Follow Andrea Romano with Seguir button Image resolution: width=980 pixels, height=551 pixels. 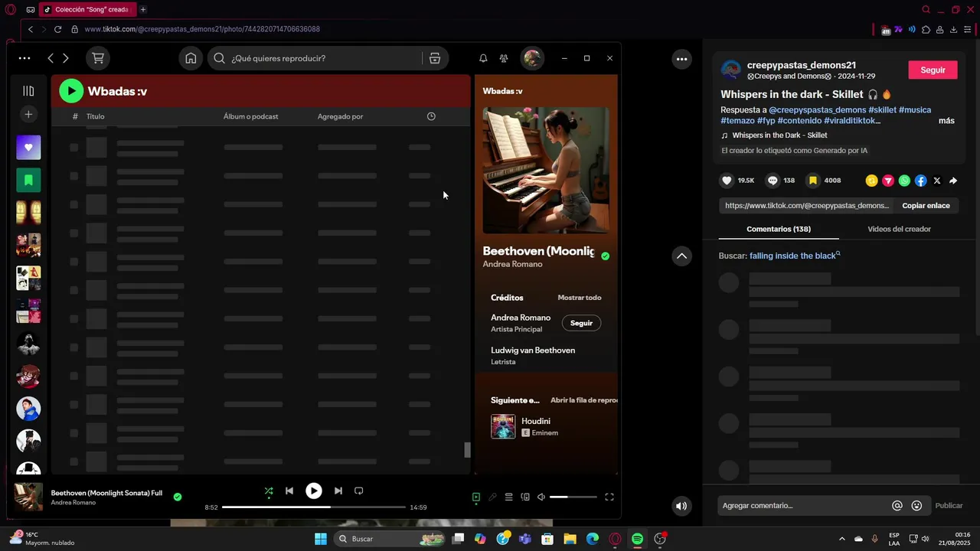(x=581, y=323)
